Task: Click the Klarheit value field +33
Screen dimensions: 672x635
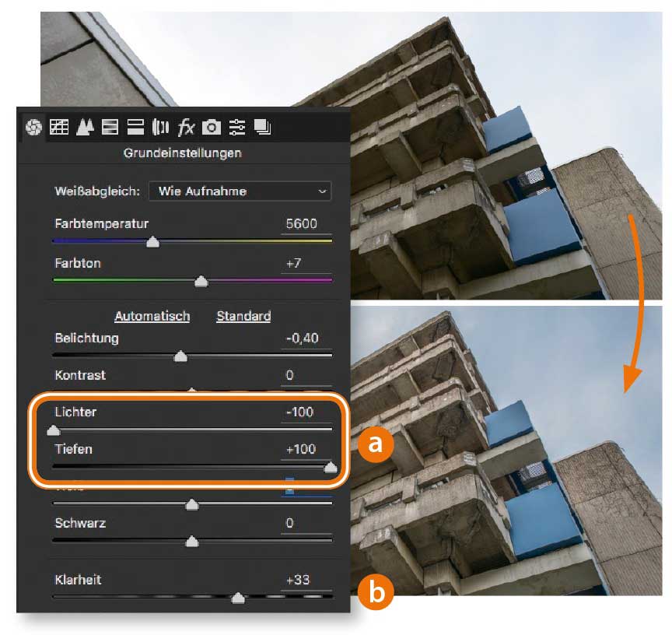Action: pos(306,580)
